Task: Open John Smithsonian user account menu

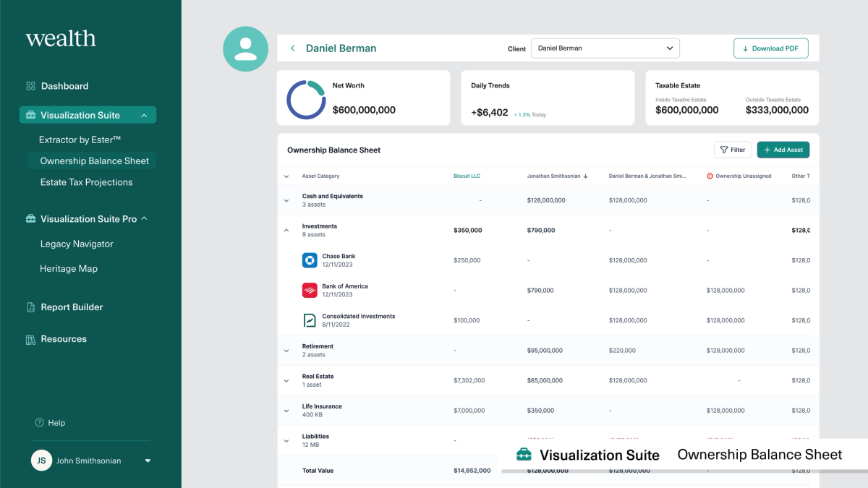Action: point(148,461)
